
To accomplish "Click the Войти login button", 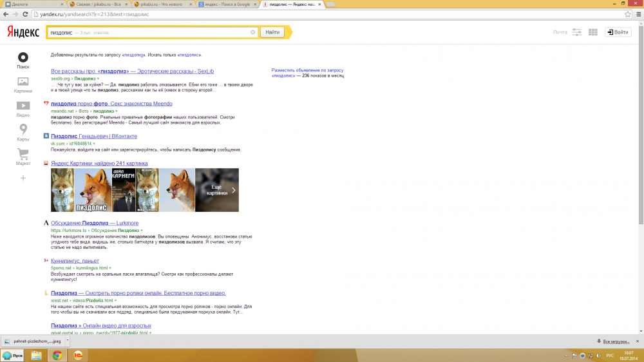I will [618, 32].
